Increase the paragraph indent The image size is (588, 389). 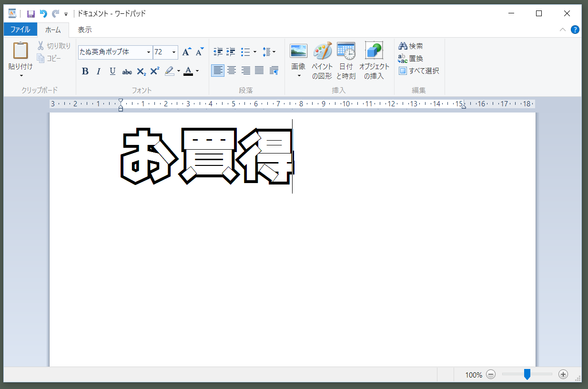pyautogui.click(x=231, y=51)
